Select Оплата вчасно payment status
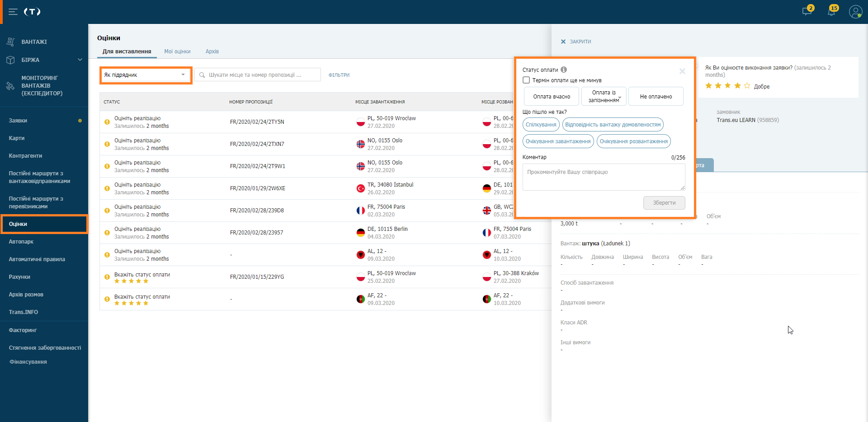This screenshot has width=868, height=422. (552, 96)
